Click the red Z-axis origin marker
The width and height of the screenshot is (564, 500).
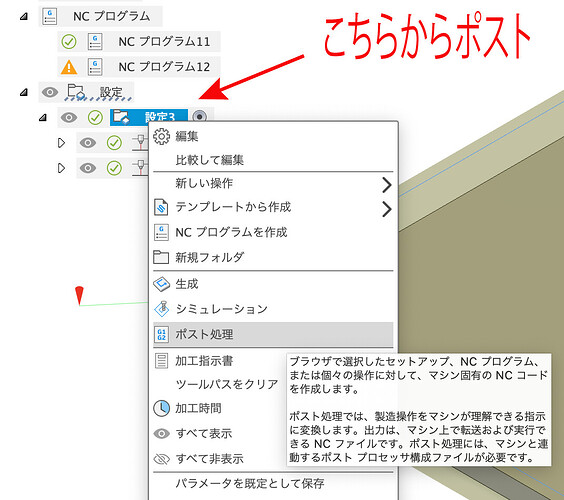coord(79,296)
